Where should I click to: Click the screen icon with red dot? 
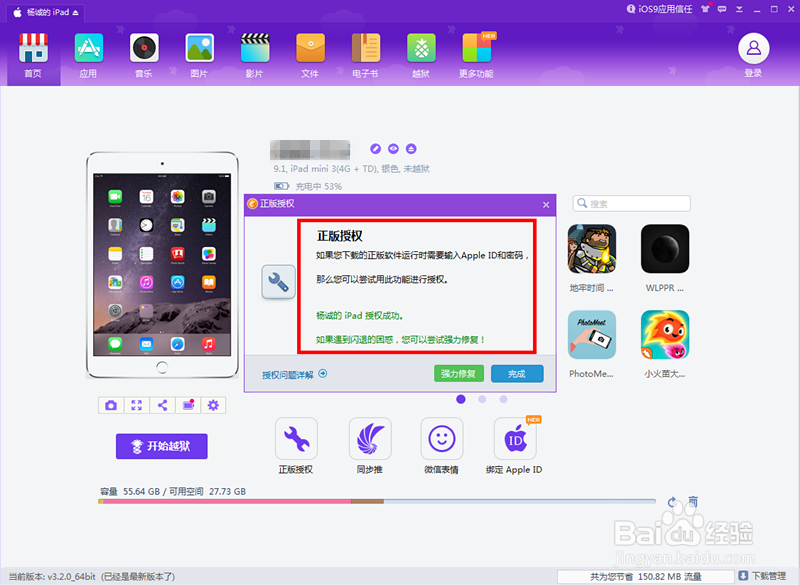pyautogui.click(x=188, y=405)
